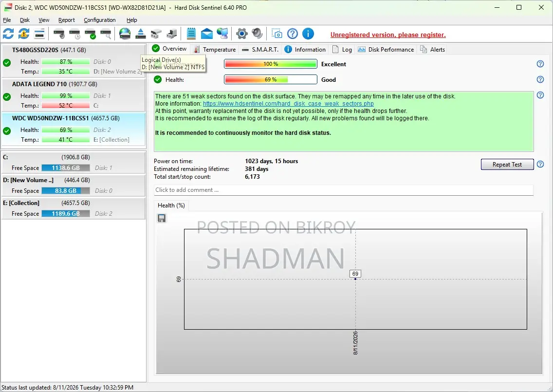Click '381 days' estimated lifetime value
The height and width of the screenshot is (392, 553).
(257, 169)
